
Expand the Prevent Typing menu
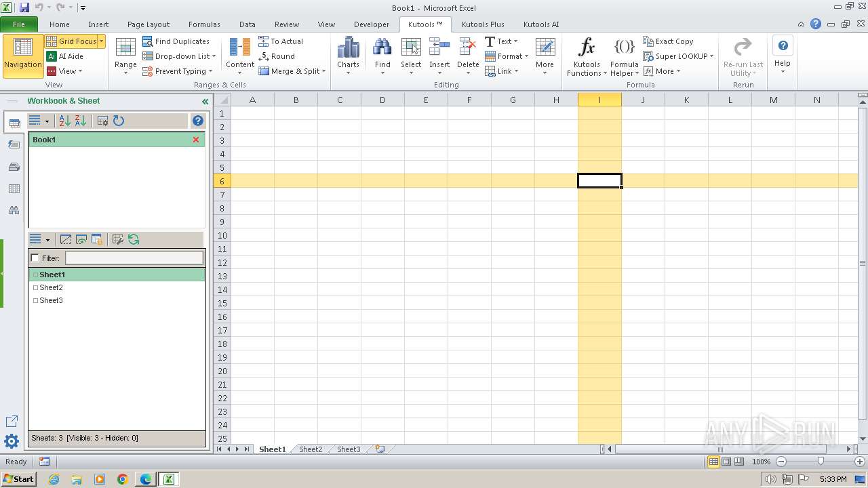click(x=178, y=71)
